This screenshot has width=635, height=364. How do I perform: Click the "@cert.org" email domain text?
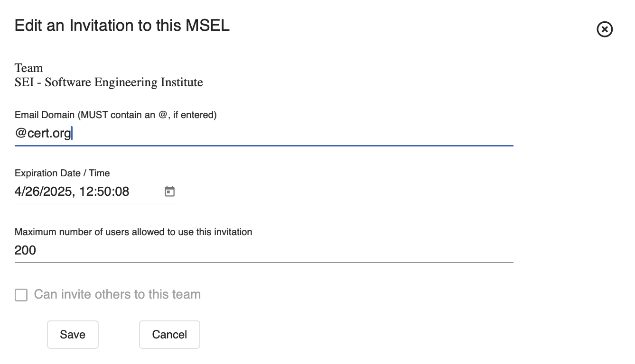click(43, 134)
